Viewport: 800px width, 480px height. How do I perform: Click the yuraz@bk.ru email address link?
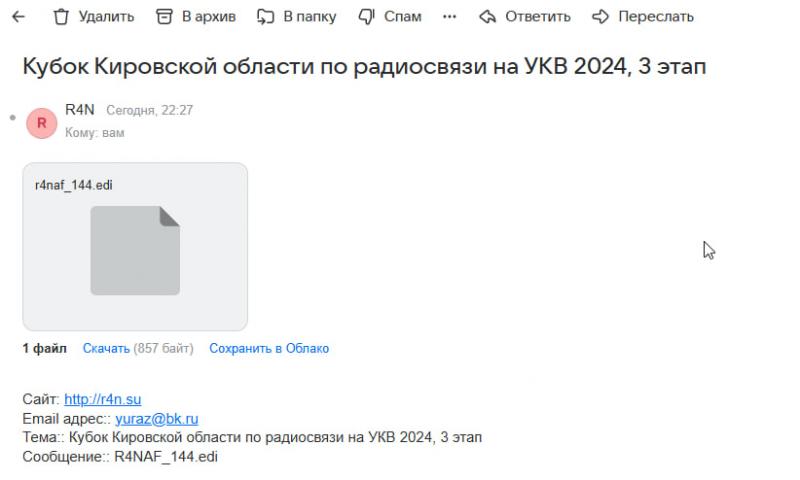(156, 418)
